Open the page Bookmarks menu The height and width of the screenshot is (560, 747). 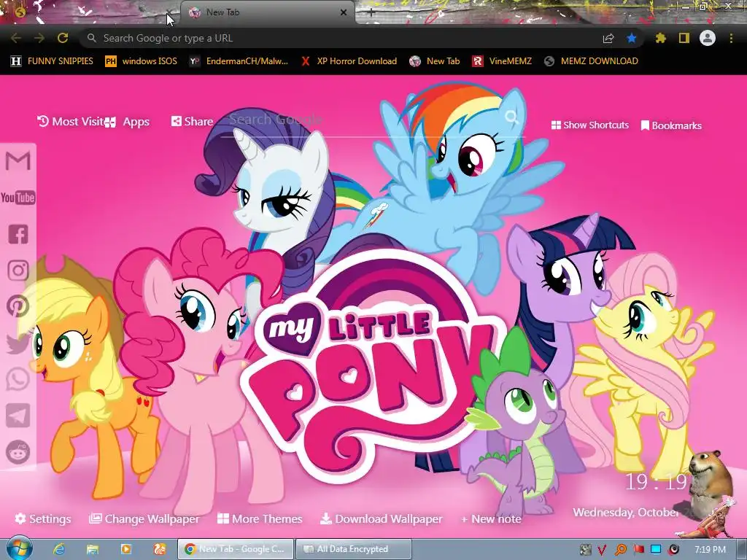(671, 125)
